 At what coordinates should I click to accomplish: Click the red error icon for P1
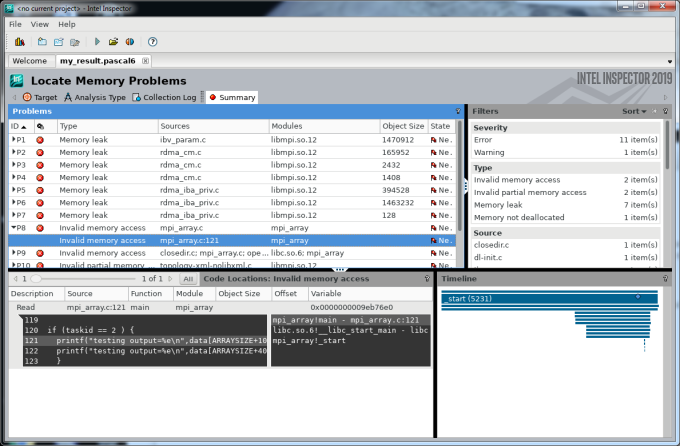coord(40,140)
